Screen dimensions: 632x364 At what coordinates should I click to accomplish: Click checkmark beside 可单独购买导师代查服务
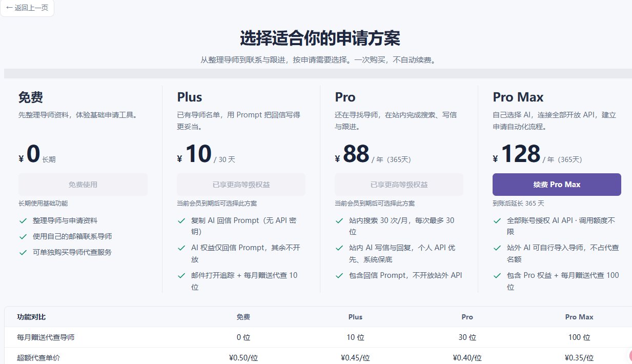click(23, 253)
